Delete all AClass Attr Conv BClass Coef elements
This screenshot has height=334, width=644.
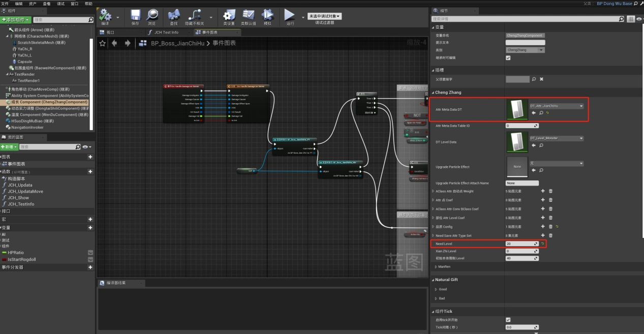[550, 209]
